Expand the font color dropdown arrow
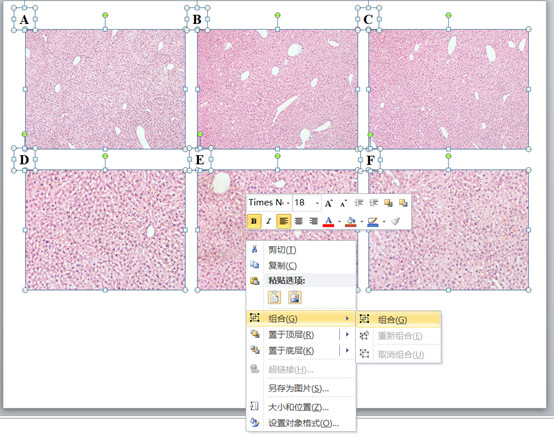The width and height of the screenshot is (554, 437). [339, 222]
